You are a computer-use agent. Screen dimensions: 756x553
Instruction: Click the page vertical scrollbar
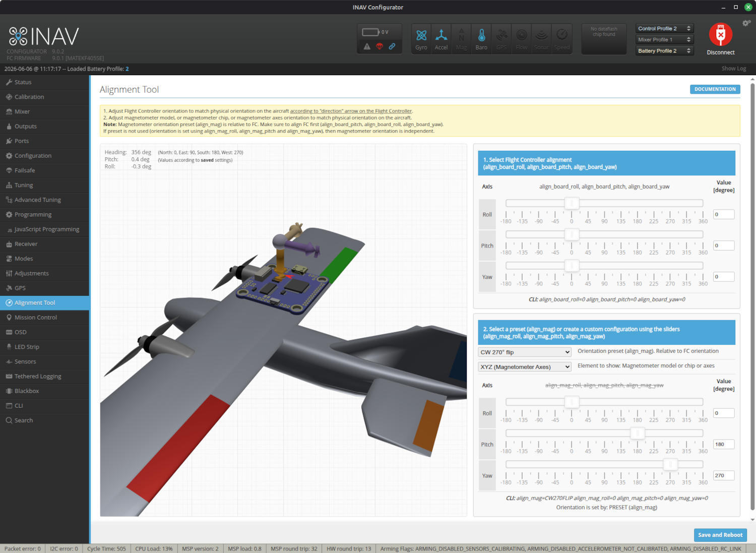coord(752,297)
